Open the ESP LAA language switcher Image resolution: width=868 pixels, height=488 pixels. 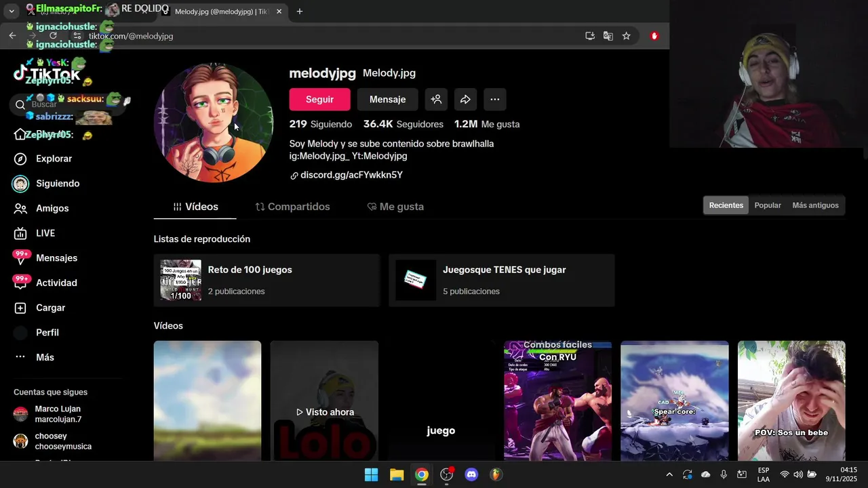(764, 474)
